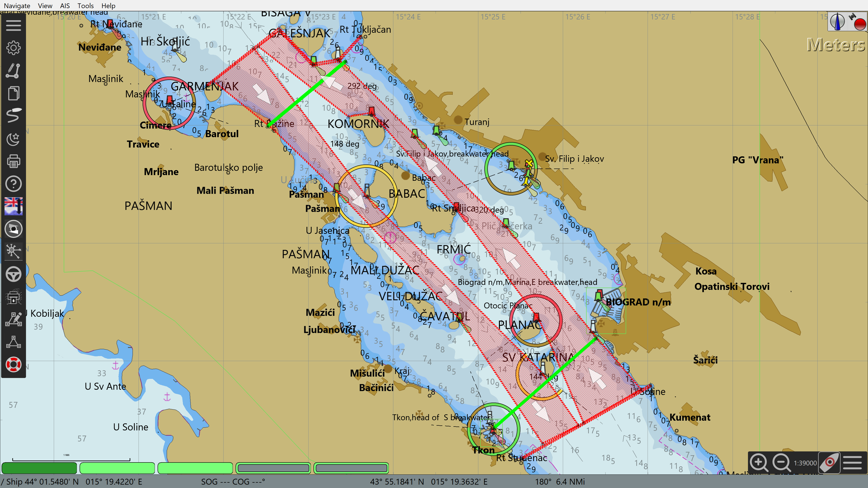Open the Help question mark icon

coord(14,183)
